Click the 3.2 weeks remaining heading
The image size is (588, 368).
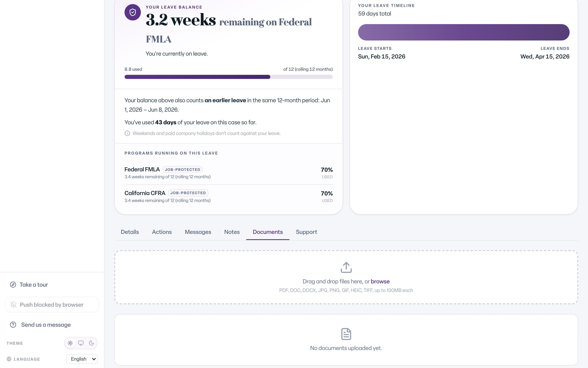229,28
